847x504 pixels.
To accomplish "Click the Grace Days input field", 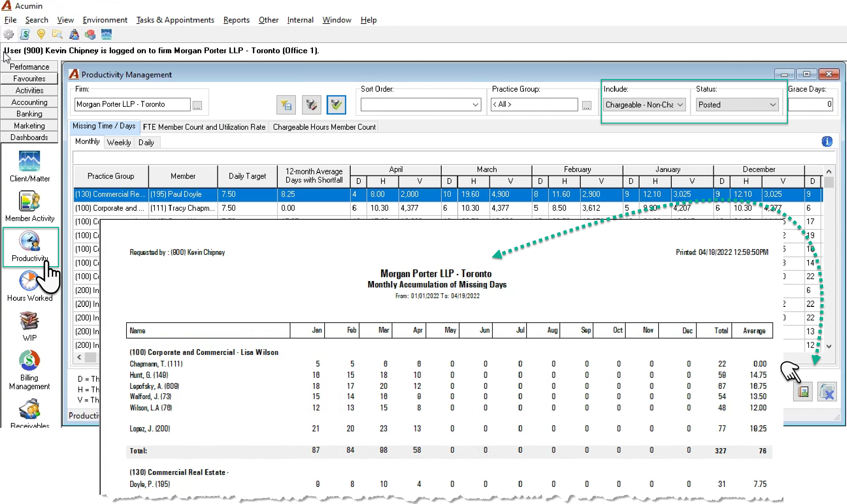I will pyautogui.click(x=810, y=104).
